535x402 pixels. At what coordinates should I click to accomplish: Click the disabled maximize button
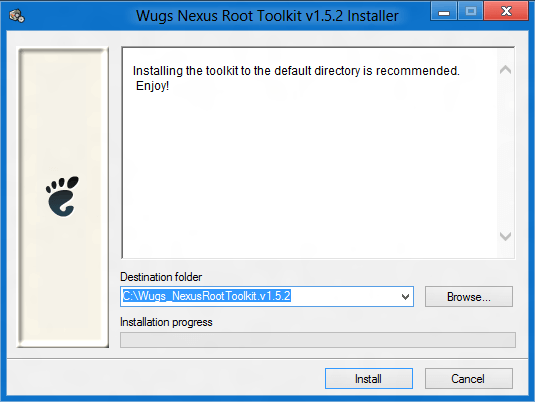coord(471,11)
